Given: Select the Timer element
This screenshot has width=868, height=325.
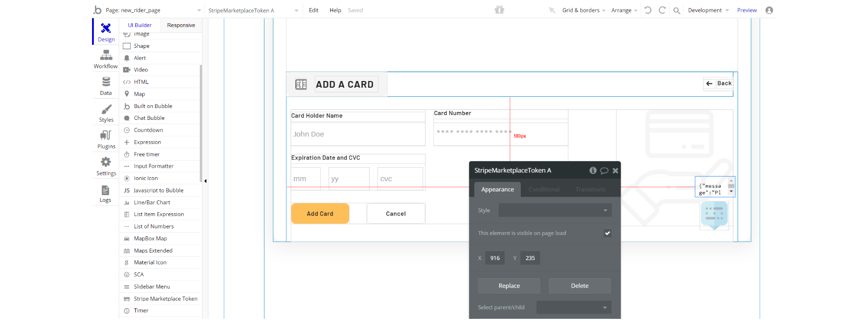Looking at the screenshot, I should 160,310.
